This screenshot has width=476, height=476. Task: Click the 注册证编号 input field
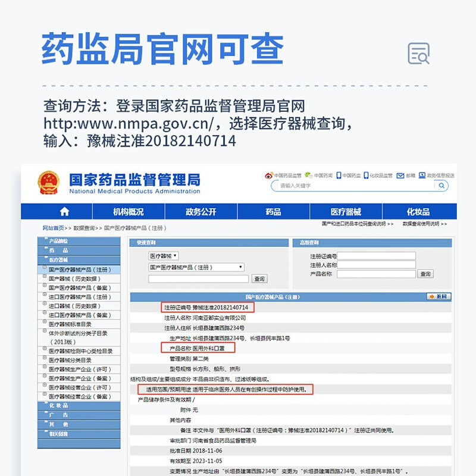coord(377,256)
